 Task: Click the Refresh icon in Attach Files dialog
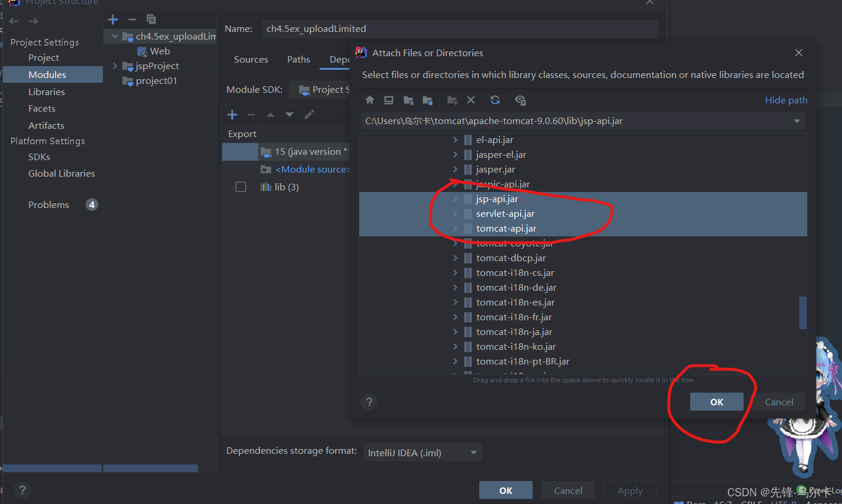coord(495,100)
